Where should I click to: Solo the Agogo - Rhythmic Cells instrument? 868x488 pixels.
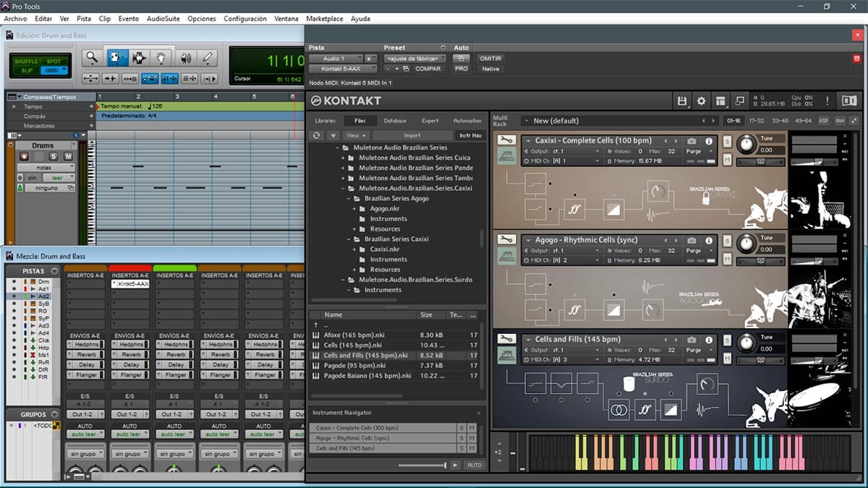point(726,240)
